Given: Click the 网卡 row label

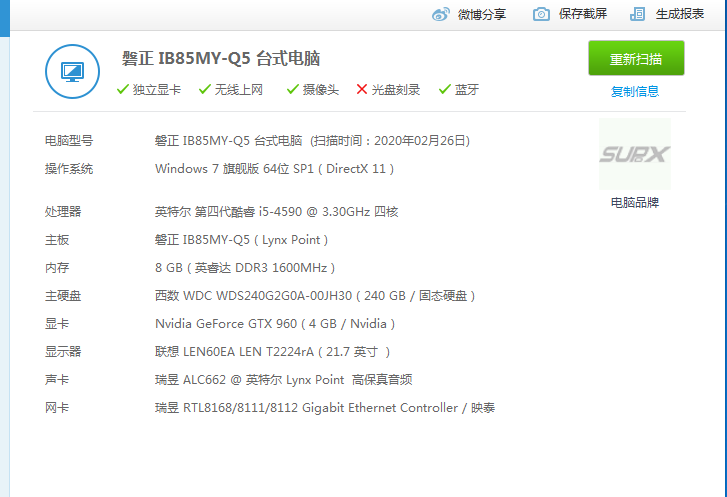Looking at the screenshot, I should (x=57, y=408).
